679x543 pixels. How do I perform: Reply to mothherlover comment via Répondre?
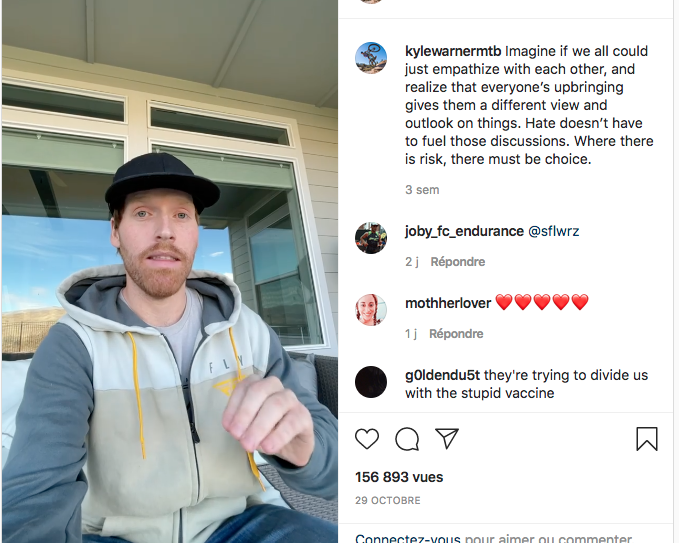[456, 333]
